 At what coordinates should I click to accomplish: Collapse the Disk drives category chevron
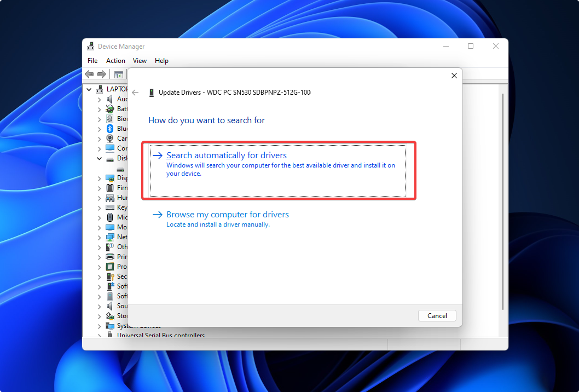[99, 159]
